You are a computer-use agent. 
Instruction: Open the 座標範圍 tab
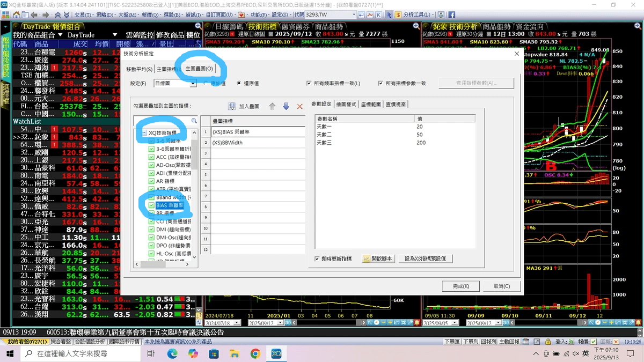(371, 104)
